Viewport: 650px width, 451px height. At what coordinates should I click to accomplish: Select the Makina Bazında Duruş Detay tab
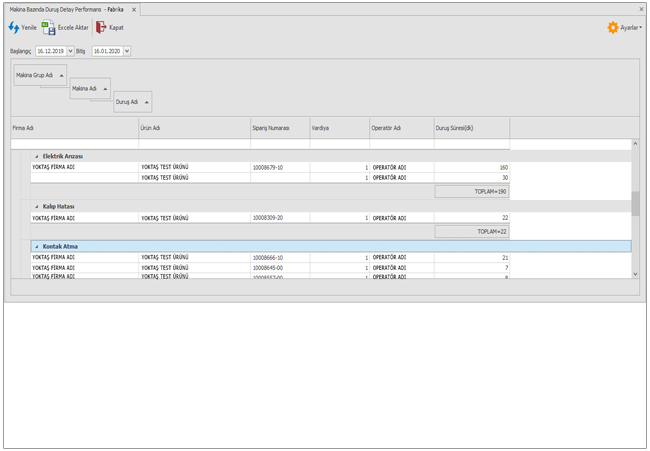click(66, 9)
